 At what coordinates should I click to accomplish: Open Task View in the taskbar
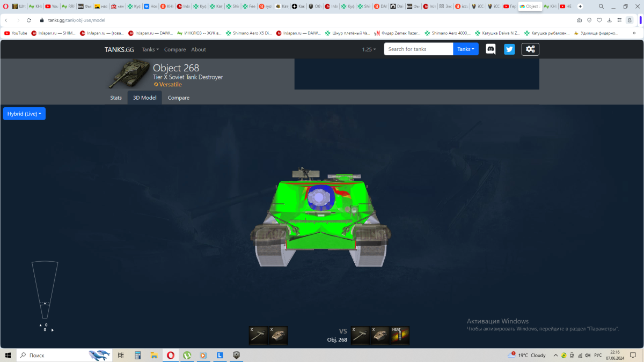click(x=121, y=355)
